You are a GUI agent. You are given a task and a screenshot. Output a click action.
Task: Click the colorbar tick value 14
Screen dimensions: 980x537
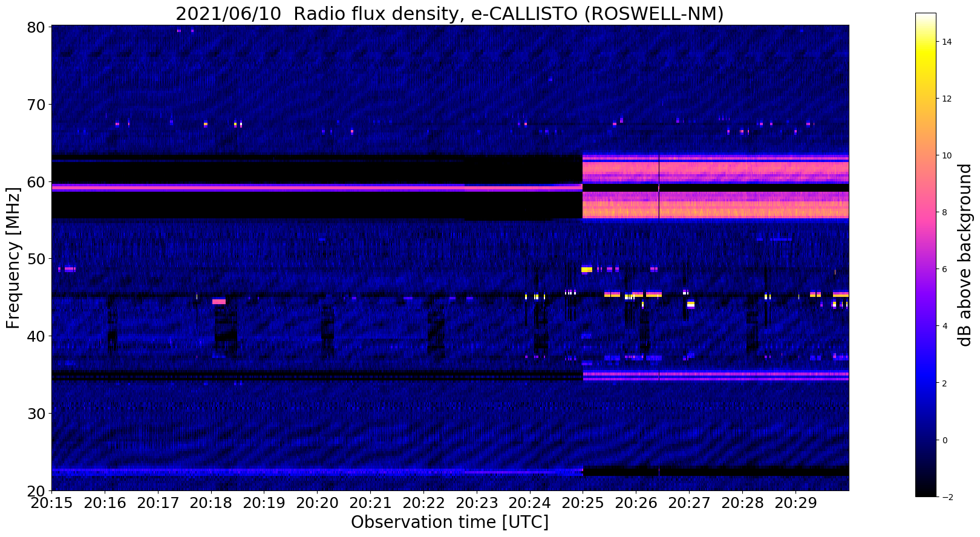tap(946, 42)
